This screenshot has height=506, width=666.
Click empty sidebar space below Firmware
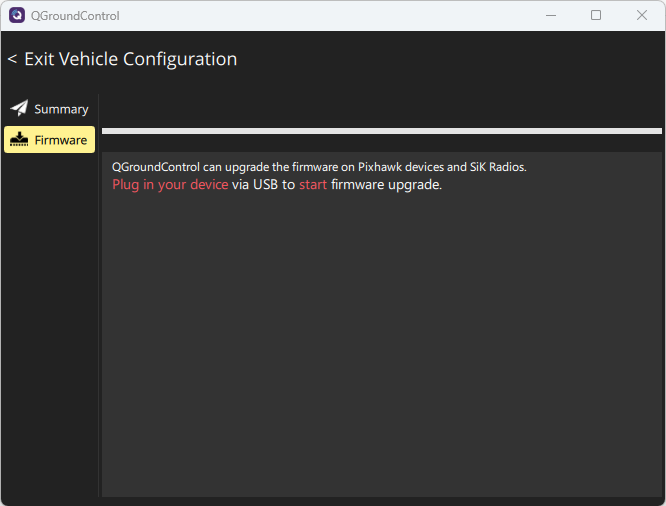(49, 320)
